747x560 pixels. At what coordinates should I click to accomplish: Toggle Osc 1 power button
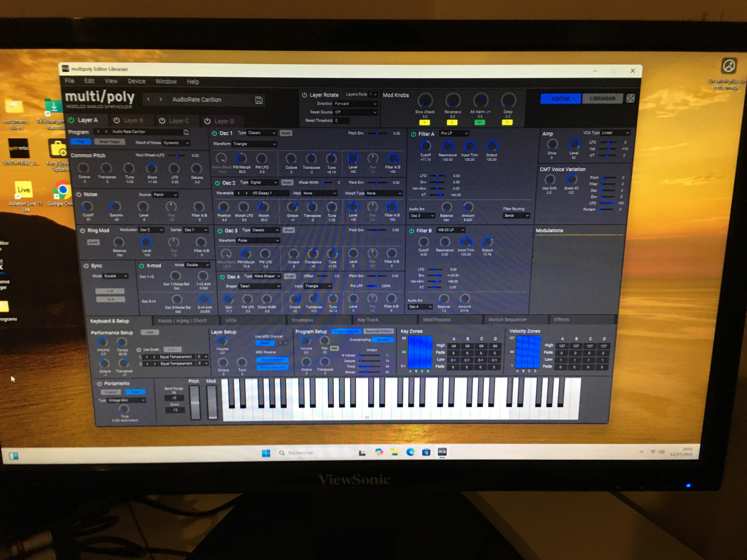coord(214,133)
